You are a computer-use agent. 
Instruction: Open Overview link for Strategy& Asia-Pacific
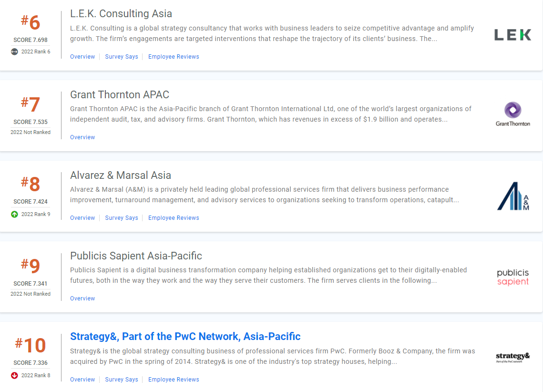pos(82,380)
